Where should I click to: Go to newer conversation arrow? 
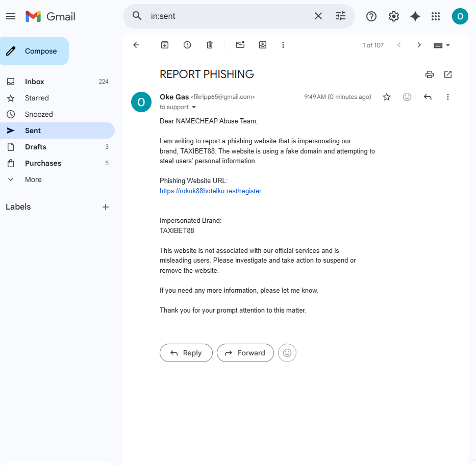coord(399,45)
